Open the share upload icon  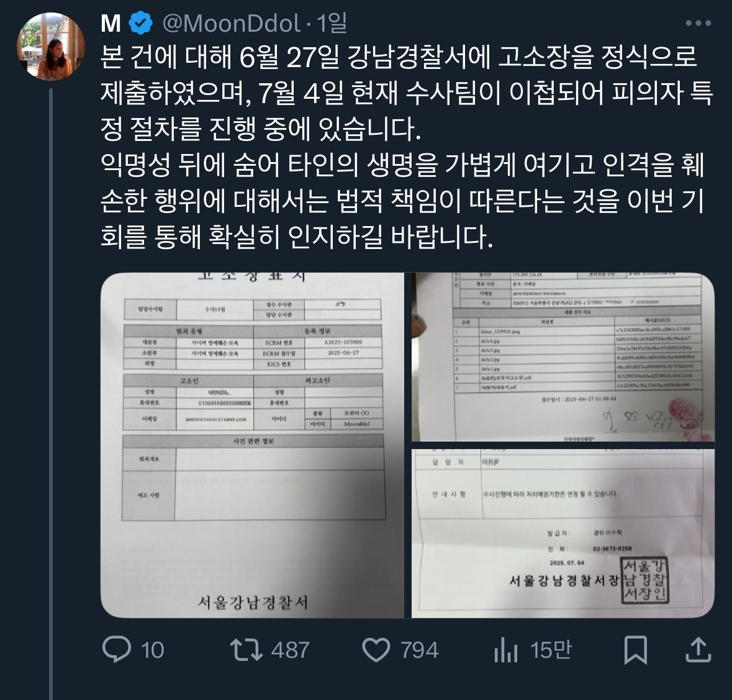click(698, 650)
